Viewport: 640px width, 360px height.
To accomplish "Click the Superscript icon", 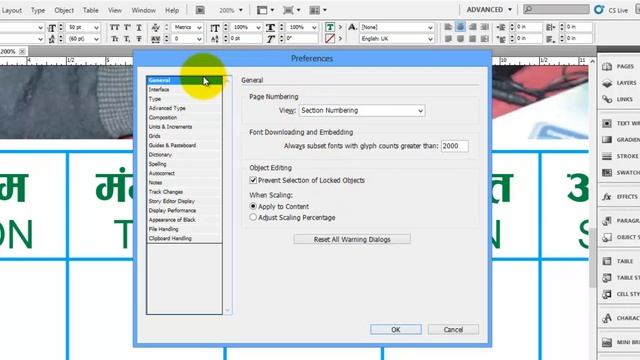I will (127, 27).
